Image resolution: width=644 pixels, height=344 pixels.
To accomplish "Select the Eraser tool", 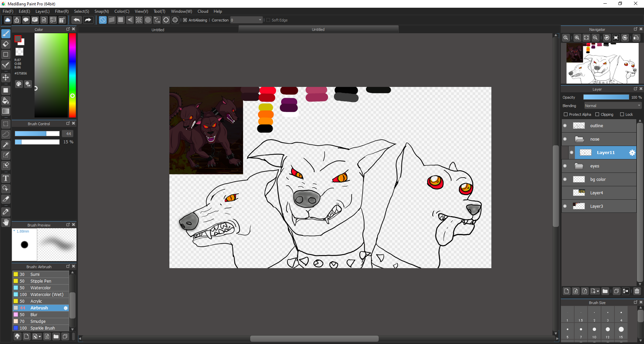I will [x=6, y=44].
